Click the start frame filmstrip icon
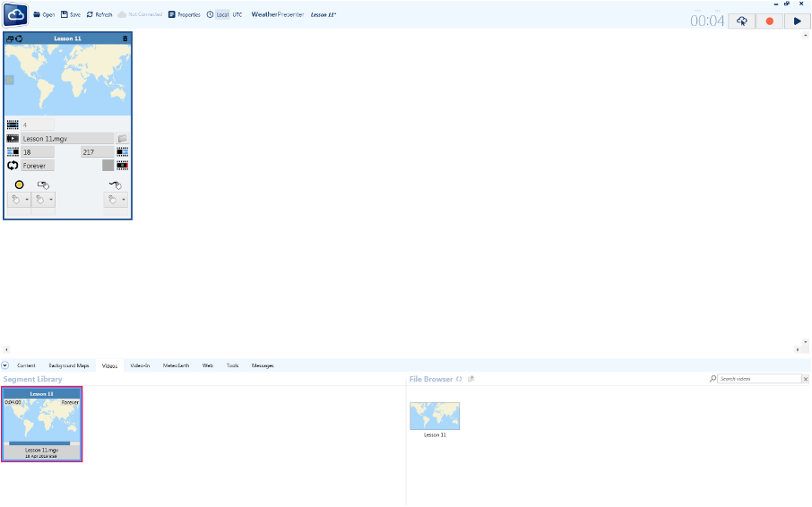 pos(13,152)
